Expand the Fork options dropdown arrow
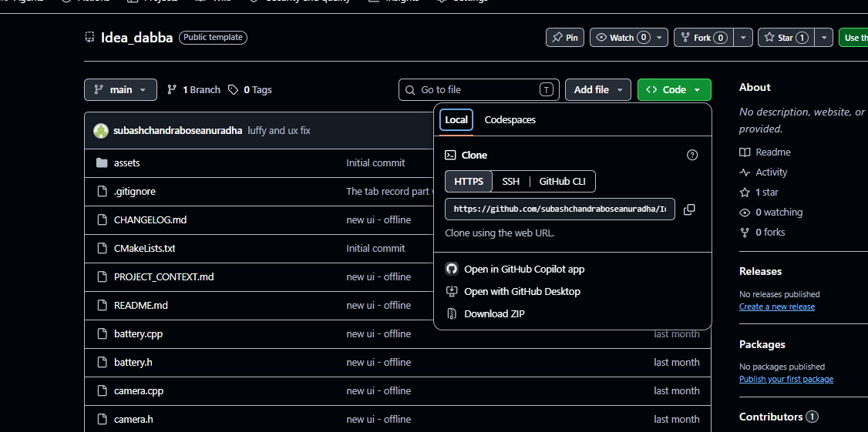 (743, 38)
